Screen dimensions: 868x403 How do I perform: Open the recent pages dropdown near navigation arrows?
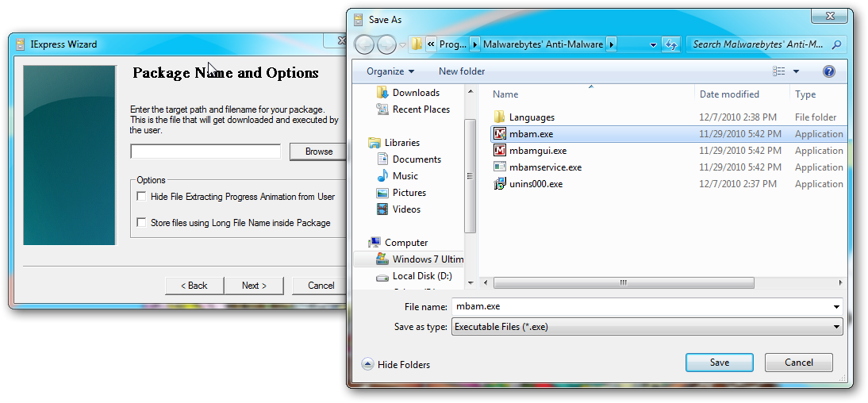[402, 45]
